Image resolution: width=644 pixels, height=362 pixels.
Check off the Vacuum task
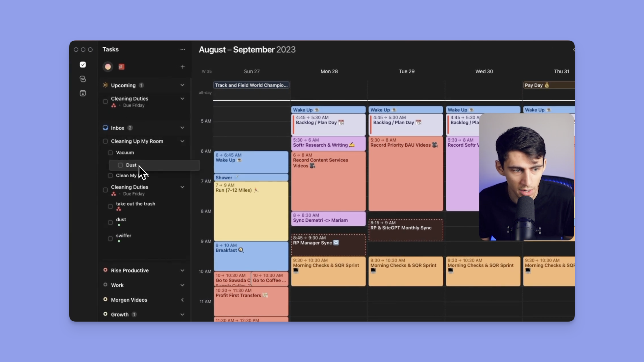point(111,153)
